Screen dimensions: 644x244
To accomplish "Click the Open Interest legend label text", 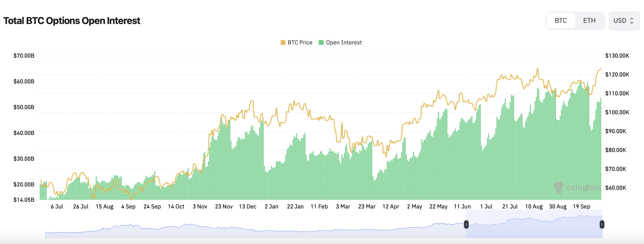I will [343, 42].
